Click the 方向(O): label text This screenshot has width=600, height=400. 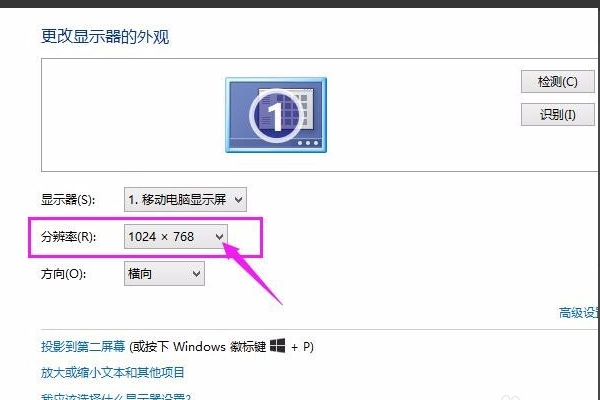[x=64, y=274]
